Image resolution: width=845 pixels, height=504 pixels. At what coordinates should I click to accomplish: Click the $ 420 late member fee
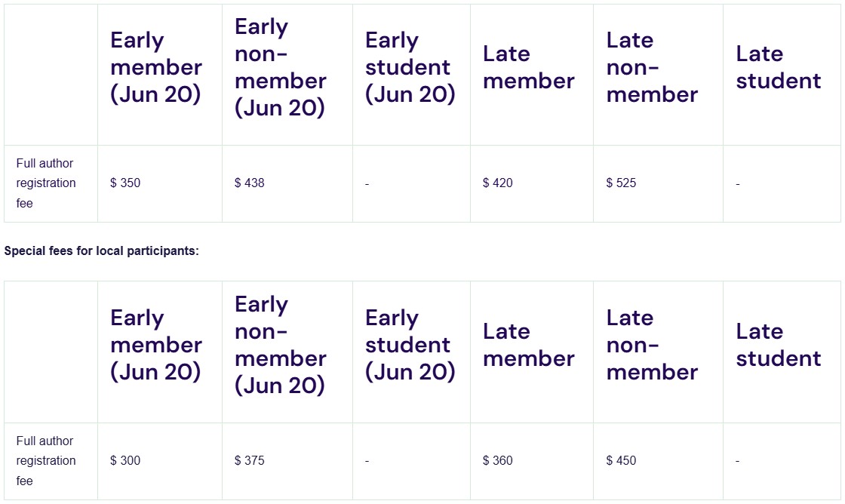[498, 183]
